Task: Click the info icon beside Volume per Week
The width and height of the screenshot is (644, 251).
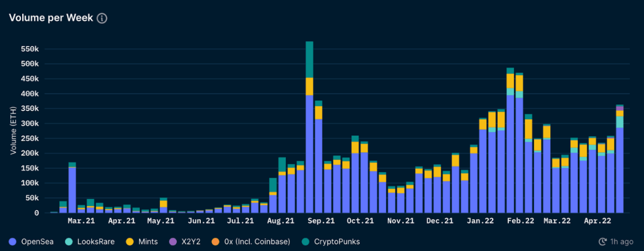Action: [x=102, y=19]
